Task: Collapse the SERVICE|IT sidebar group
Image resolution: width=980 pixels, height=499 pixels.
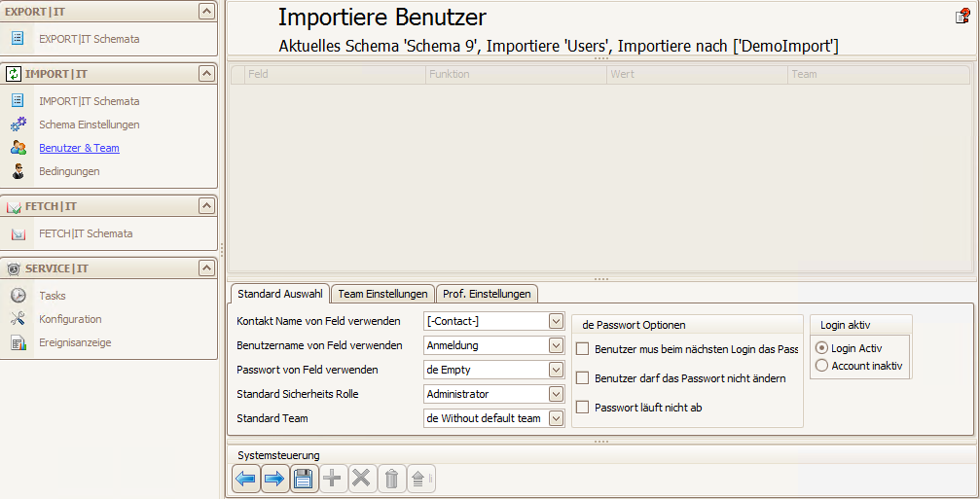Action: (x=206, y=268)
